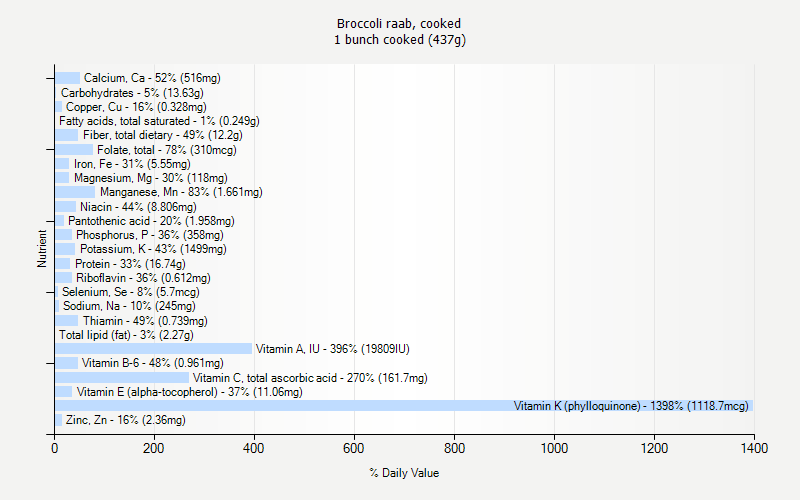
Task: Click the Fiber, total dietary bar
Action: click(x=66, y=135)
